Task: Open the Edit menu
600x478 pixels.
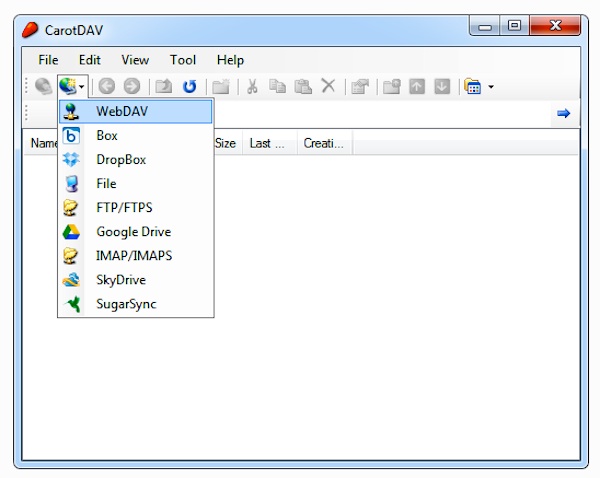Action: (90, 60)
